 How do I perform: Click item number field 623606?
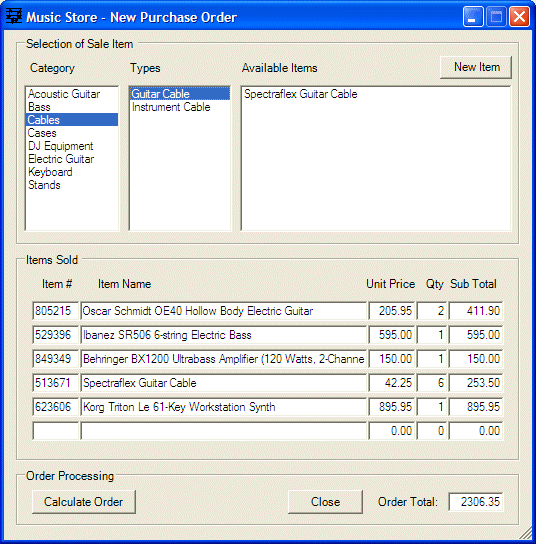click(x=56, y=407)
